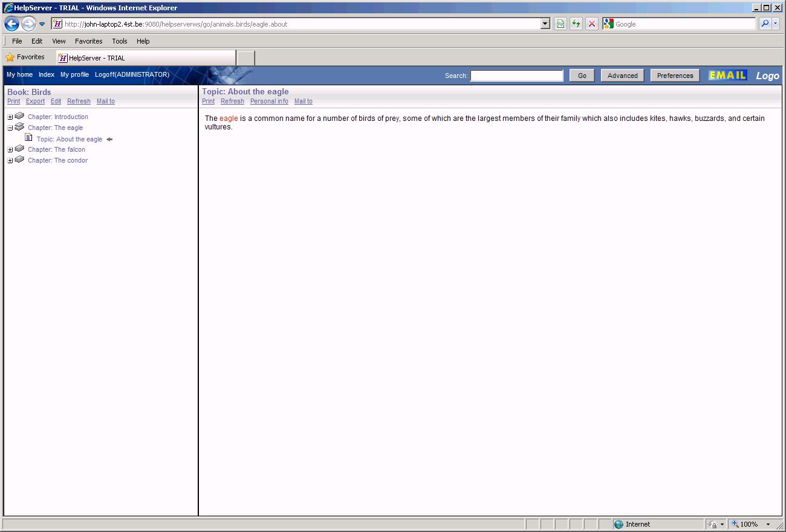Open the address bar URL history dropdown

(545, 24)
